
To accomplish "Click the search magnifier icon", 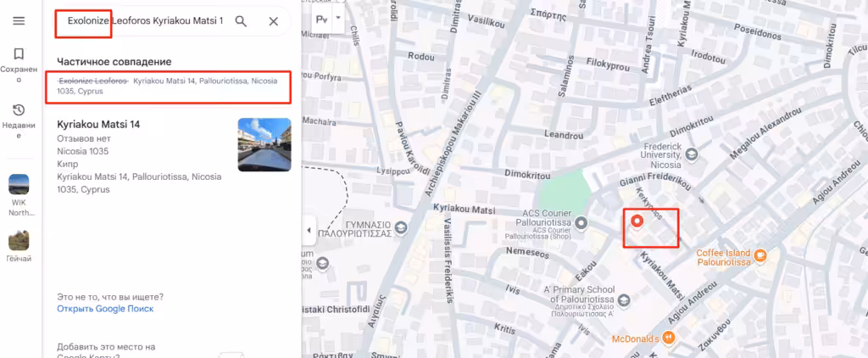I will point(241,21).
